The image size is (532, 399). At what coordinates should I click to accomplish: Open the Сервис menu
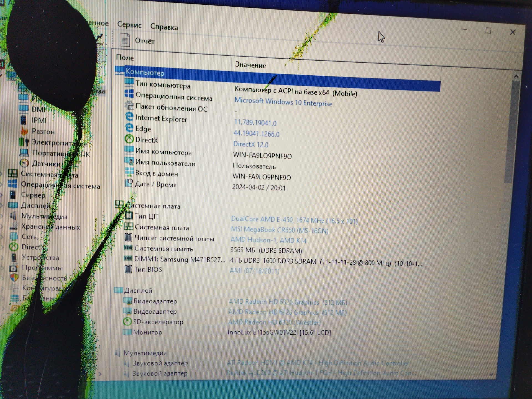[129, 25]
